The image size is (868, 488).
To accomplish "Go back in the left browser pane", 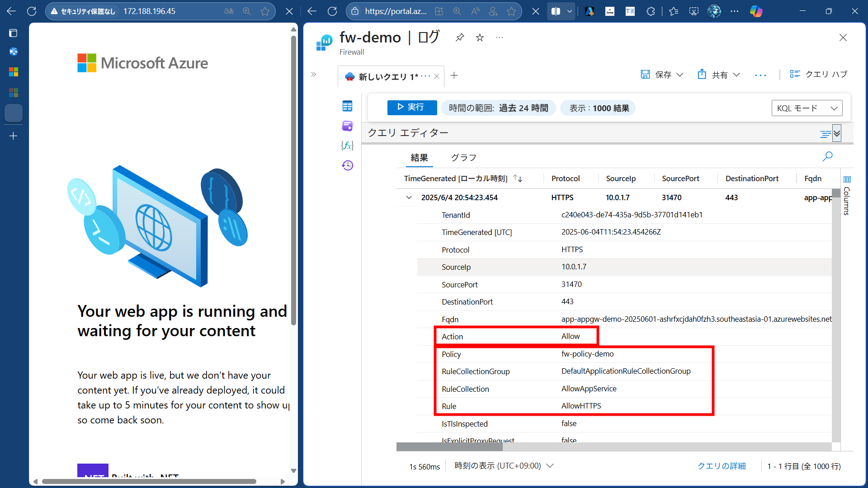I will 11,11.
